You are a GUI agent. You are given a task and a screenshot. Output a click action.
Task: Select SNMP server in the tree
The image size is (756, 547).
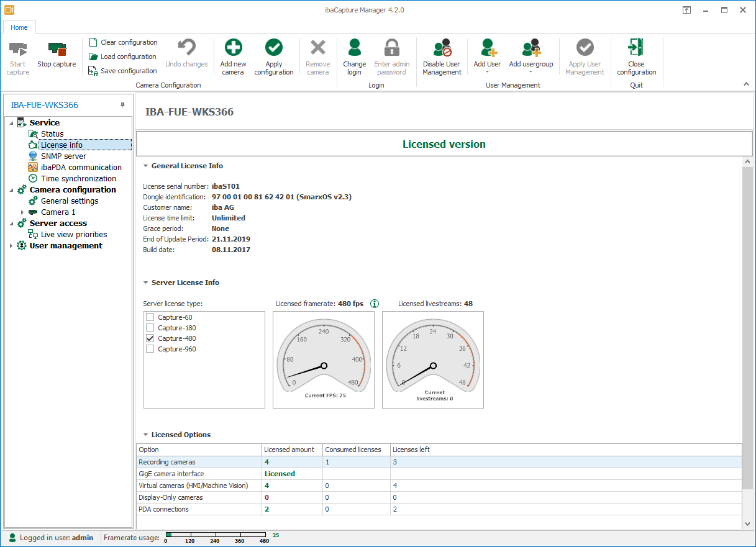63,156
